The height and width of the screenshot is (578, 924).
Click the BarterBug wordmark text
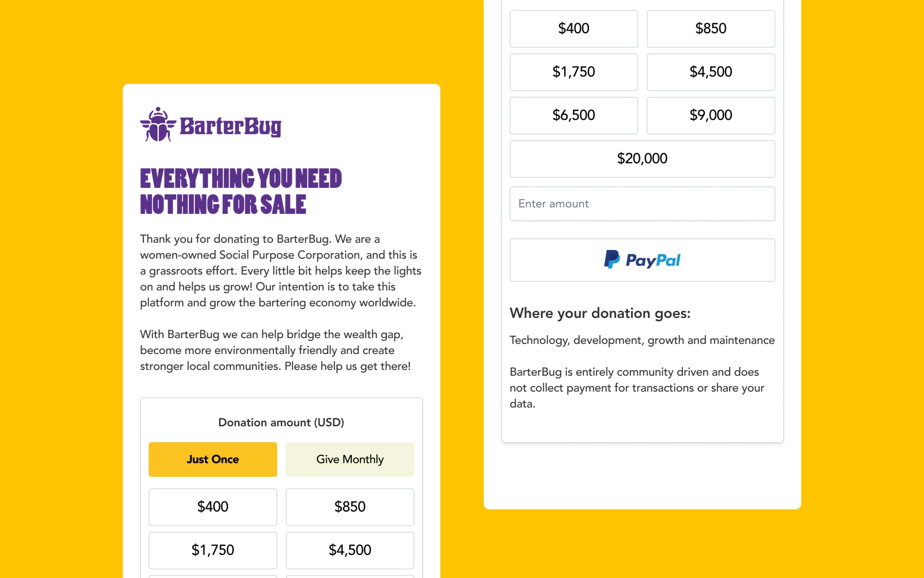click(x=231, y=127)
